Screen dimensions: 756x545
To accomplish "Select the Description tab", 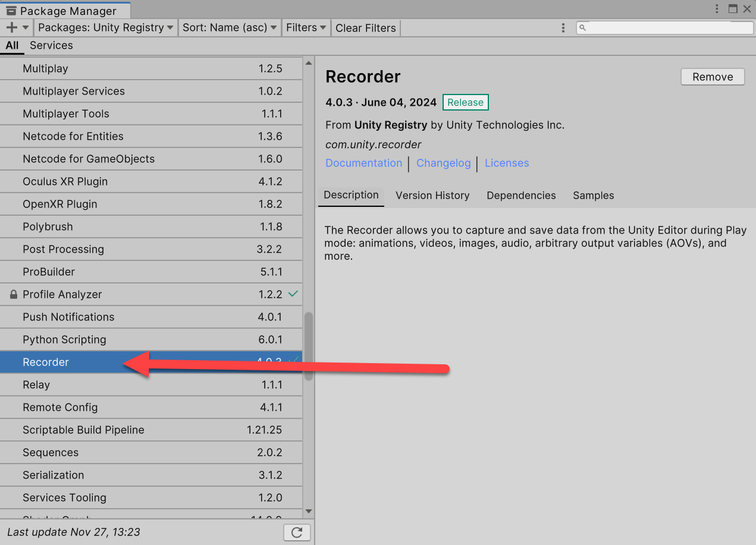I will click(x=351, y=195).
